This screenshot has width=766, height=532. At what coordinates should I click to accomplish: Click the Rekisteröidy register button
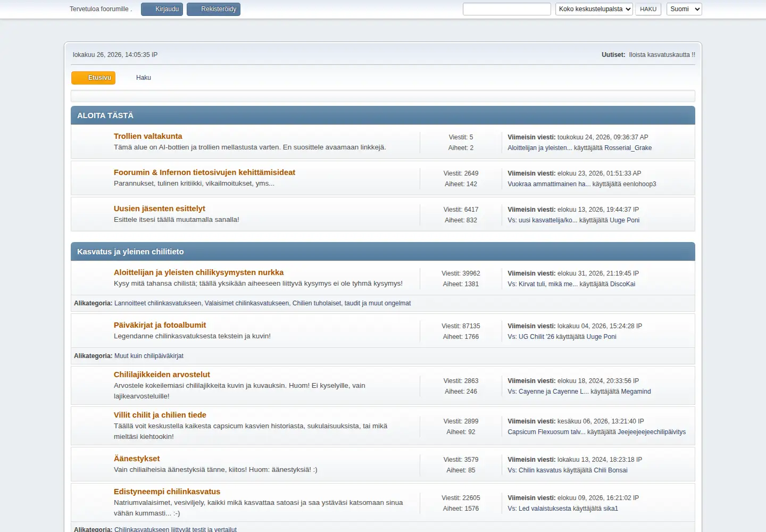(213, 9)
